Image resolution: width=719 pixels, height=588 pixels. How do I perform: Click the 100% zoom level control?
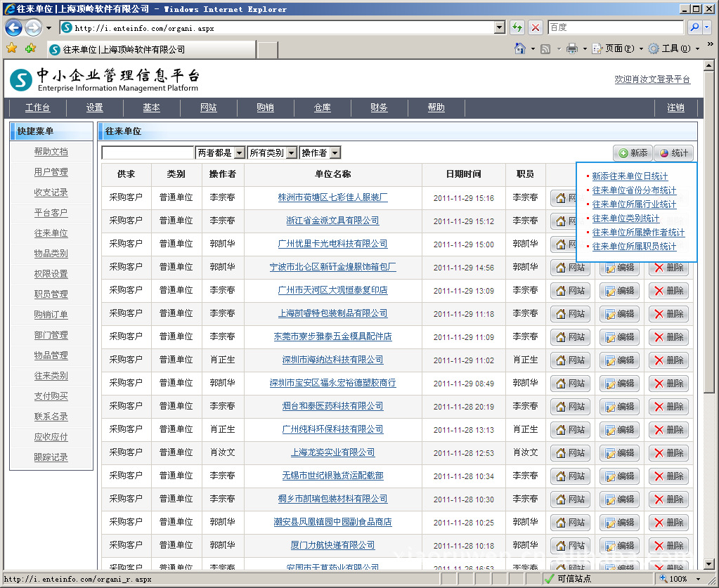(678, 579)
